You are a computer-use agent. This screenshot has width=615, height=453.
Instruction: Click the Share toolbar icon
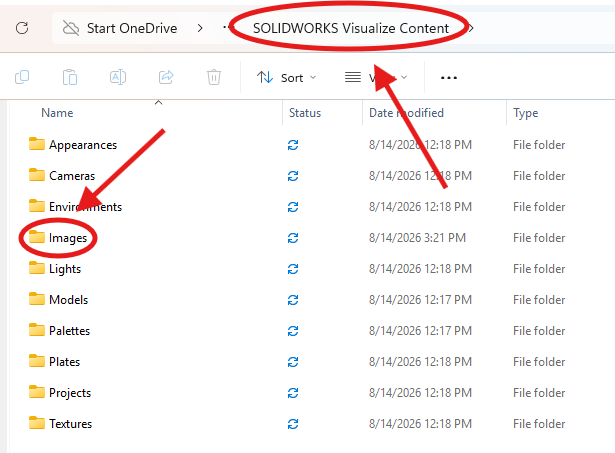[166, 77]
